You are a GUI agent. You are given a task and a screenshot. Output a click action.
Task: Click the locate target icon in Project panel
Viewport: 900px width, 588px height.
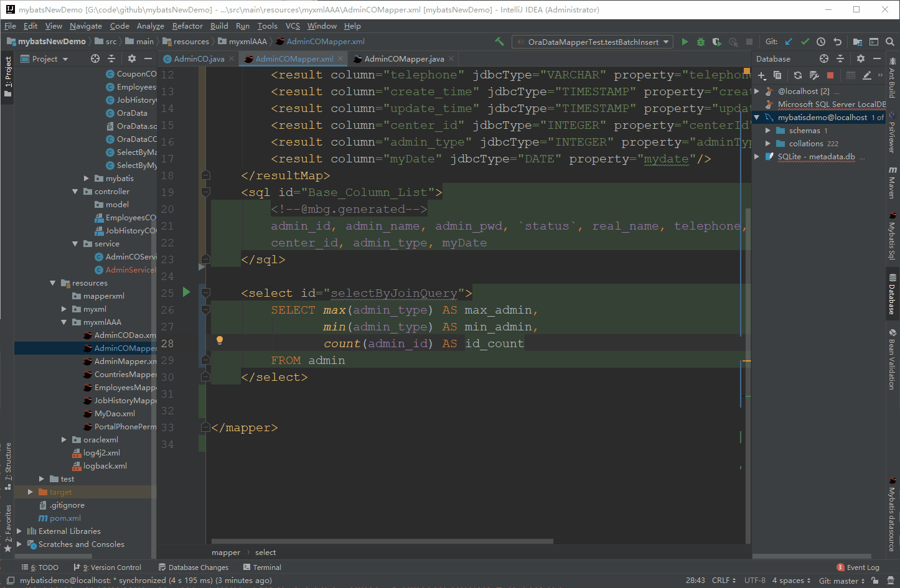click(x=95, y=58)
